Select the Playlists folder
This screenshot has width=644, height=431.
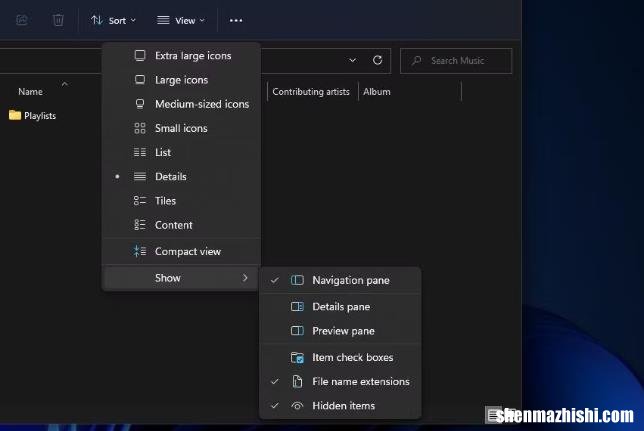[x=32, y=115]
